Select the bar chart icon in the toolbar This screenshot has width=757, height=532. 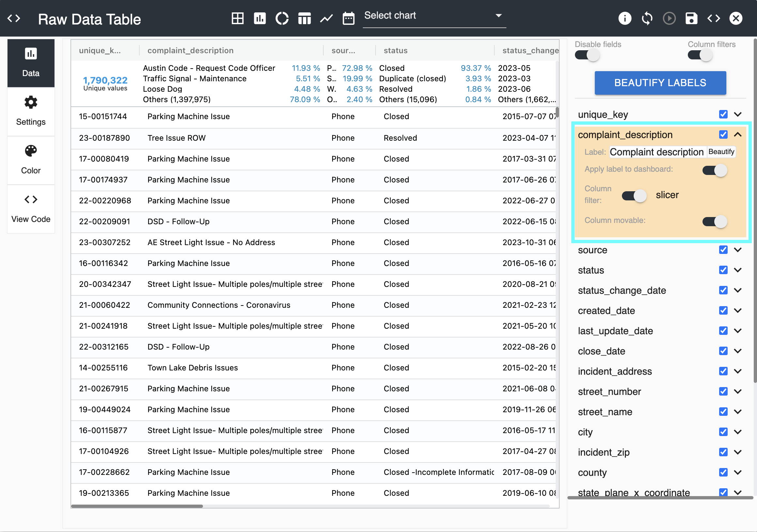click(260, 18)
